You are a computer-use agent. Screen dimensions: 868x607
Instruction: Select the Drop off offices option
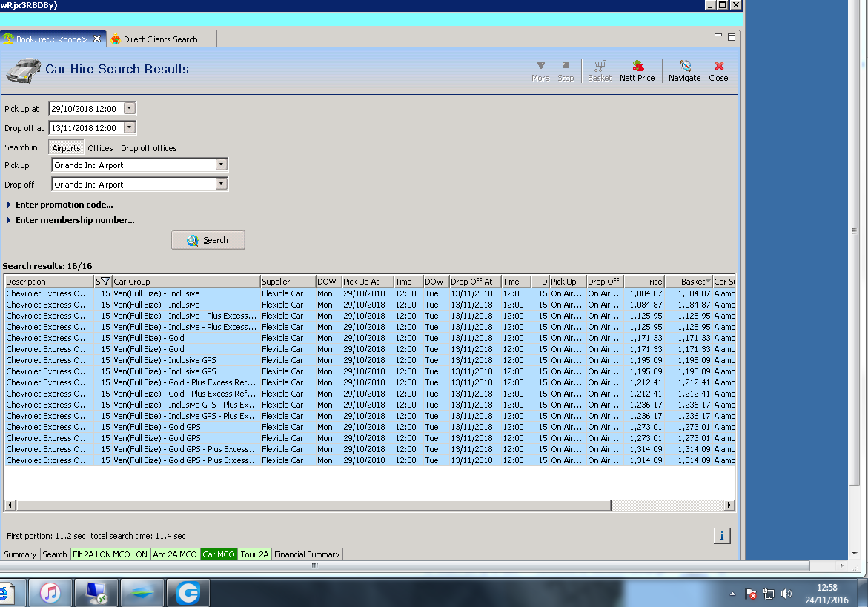[149, 147]
